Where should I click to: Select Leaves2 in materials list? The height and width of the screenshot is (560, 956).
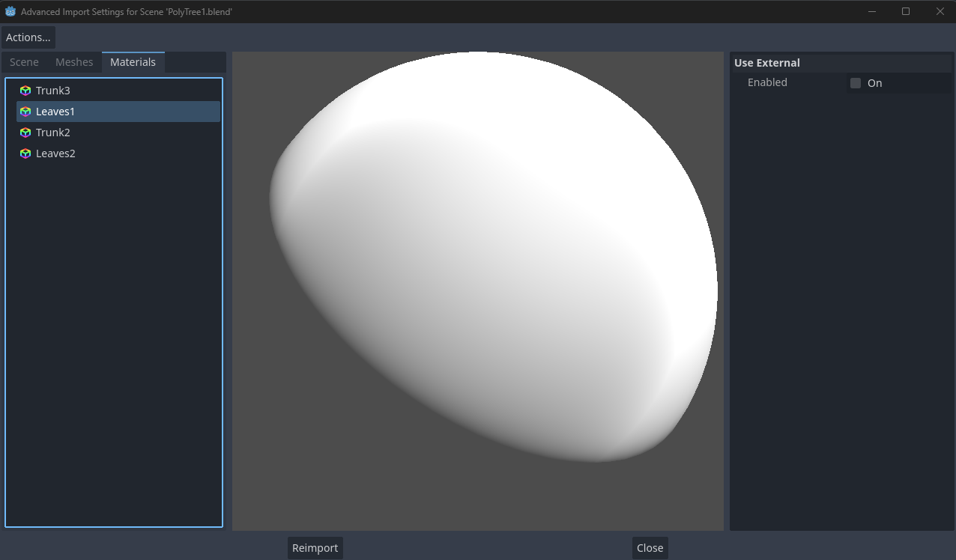(x=118, y=153)
